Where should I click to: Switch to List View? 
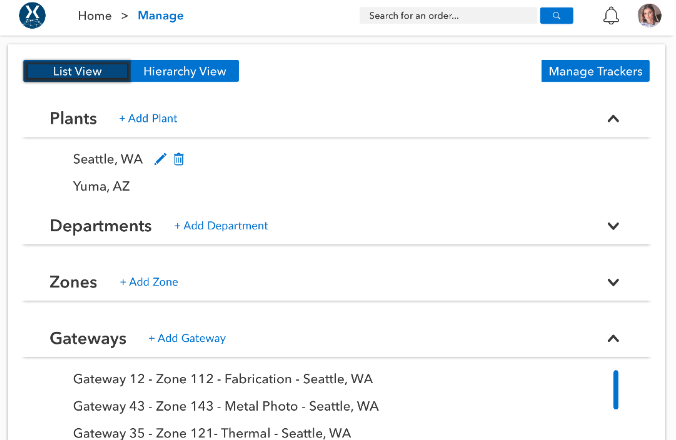(x=77, y=71)
